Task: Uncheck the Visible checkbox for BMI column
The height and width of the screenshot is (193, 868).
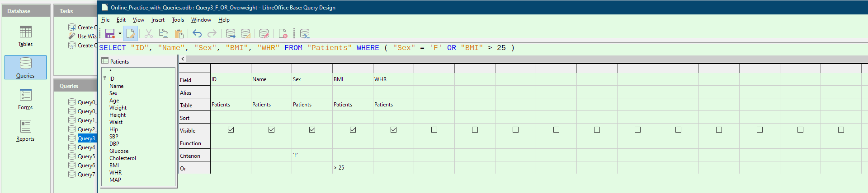Action: 353,130
